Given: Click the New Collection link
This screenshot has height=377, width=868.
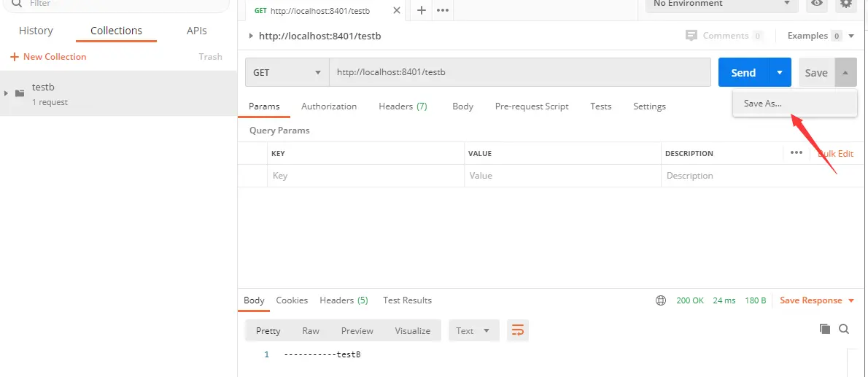Looking at the screenshot, I should (x=55, y=56).
